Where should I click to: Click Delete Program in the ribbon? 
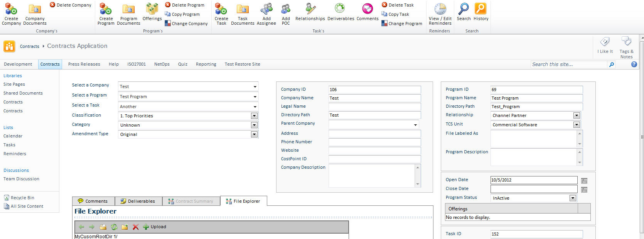click(185, 5)
